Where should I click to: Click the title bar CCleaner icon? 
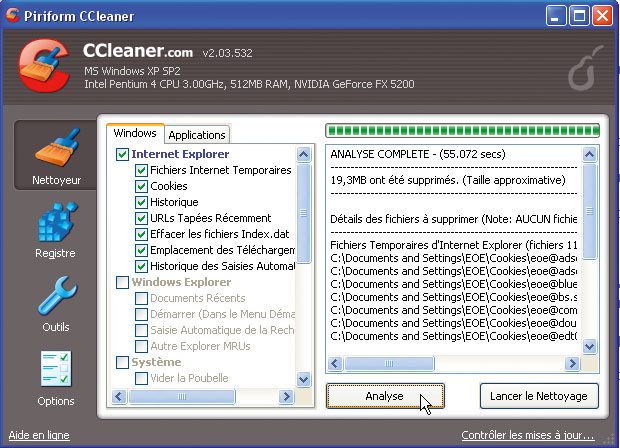click(x=13, y=15)
